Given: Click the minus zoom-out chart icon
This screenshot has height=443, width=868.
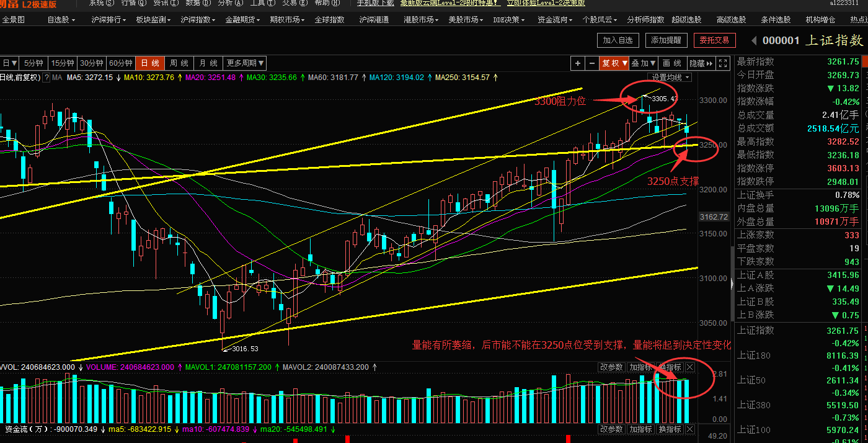Looking at the screenshot, I should coord(592,63).
